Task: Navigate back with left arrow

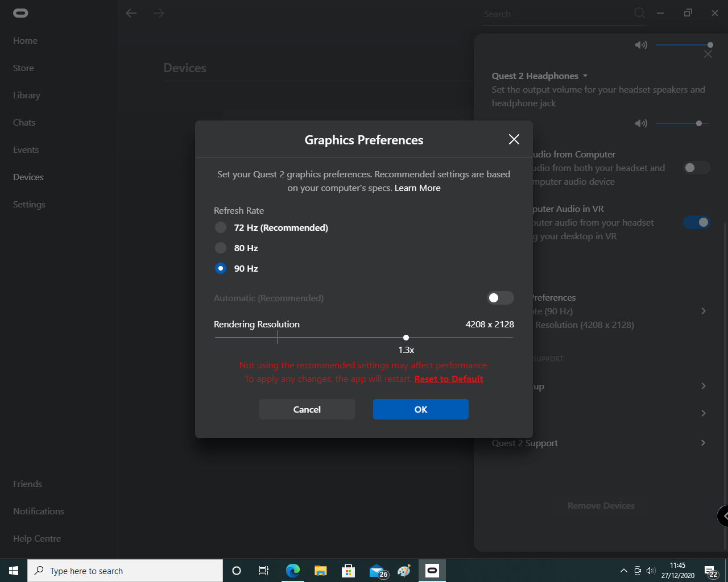Action: click(x=131, y=13)
